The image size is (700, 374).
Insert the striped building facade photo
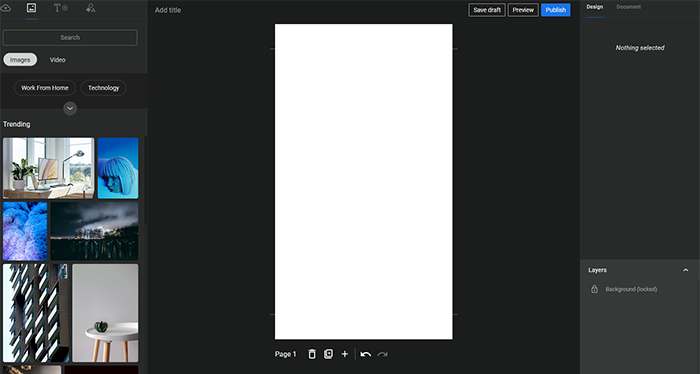[x=36, y=313]
